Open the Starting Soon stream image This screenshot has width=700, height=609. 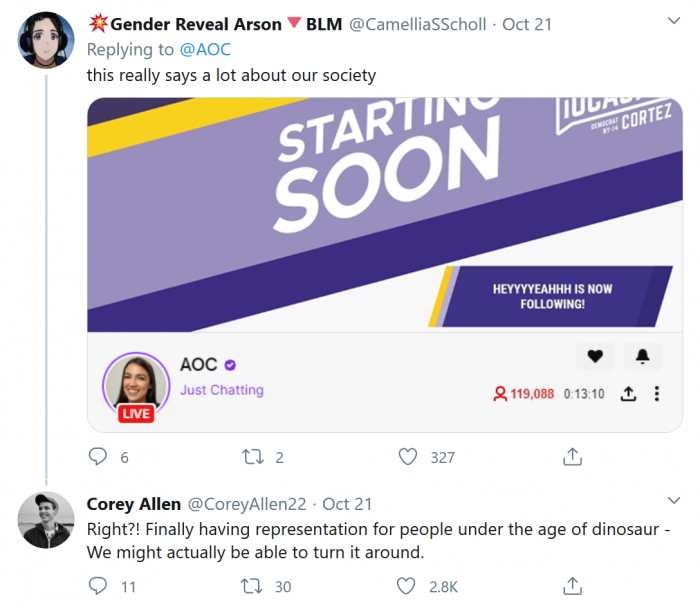pyautogui.click(x=384, y=214)
